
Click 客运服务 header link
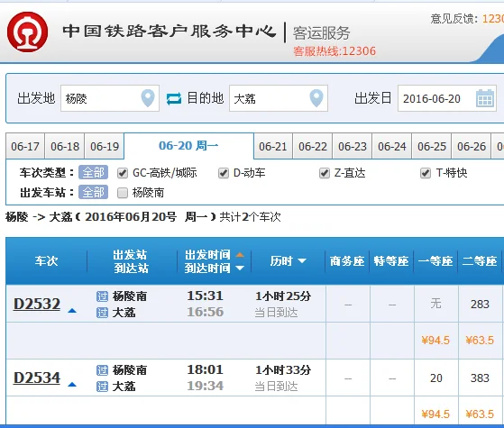coord(321,32)
